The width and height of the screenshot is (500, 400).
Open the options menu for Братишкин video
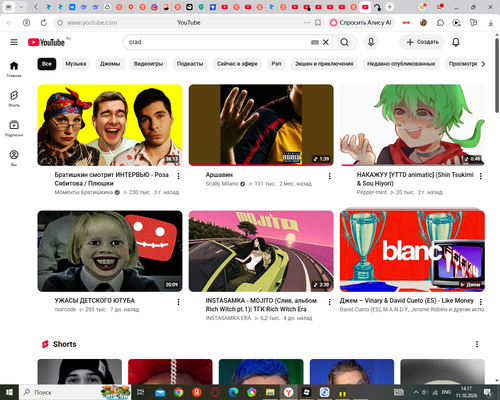click(178, 176)
